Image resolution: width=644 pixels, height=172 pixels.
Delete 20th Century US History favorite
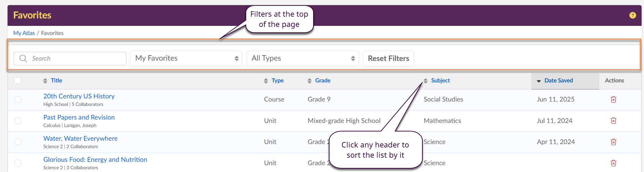[x=613, y=99]
